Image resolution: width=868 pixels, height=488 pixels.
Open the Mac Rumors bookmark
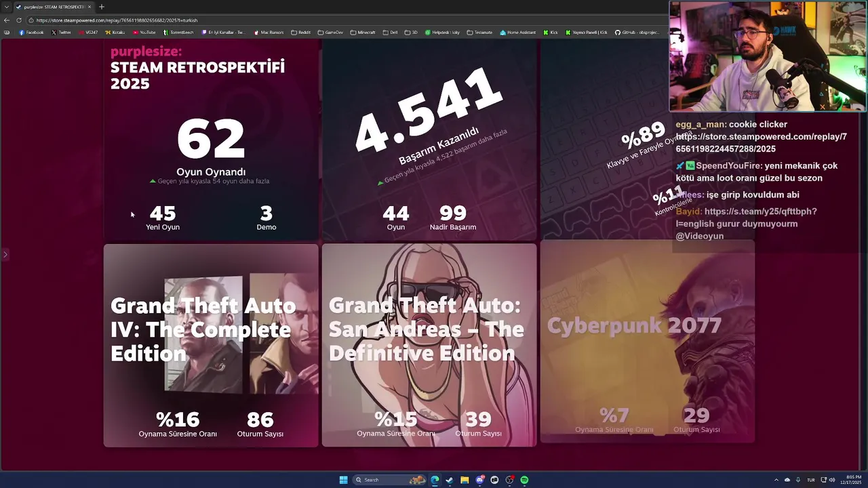tap(269, 33)
